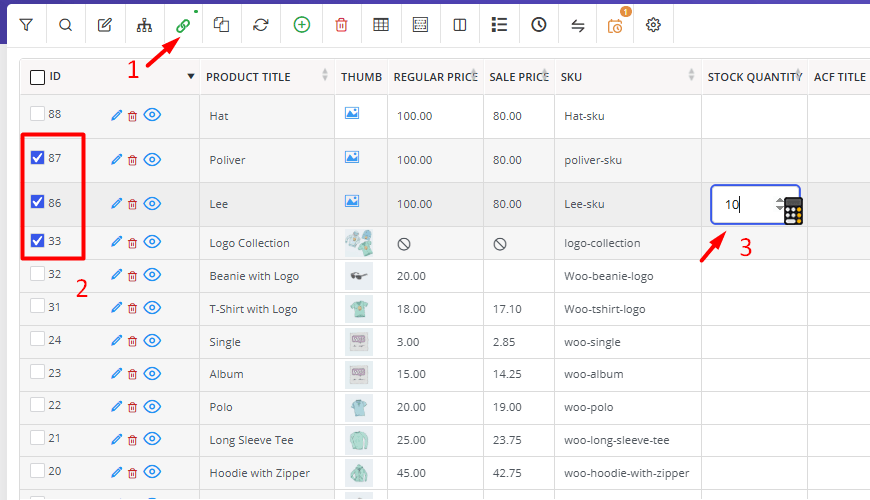Image resolution: width=870 pixels, height=500 pixels.
Task: Delete the Poliver product row
Action: click(133, 160)
